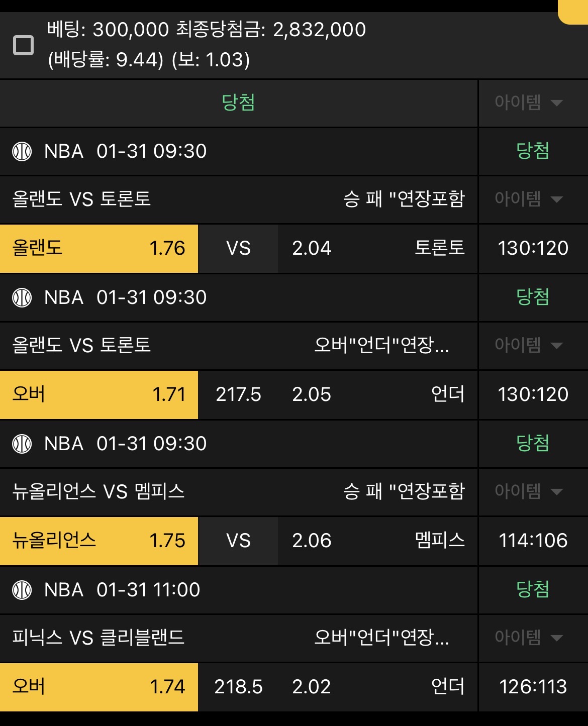Viewport: 588px width, 726px height.
Task: Select 토론토 at 2.04 odds
Action: pos(377,249)
